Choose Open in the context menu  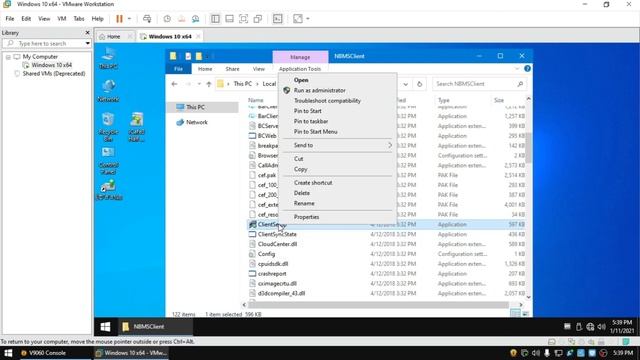coord(301,80)
